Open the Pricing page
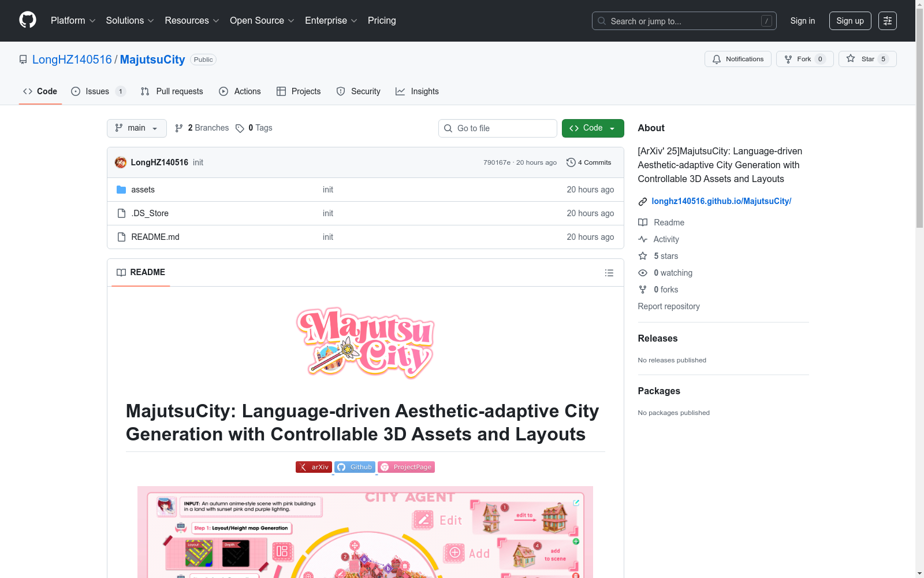Image resolution: width=924 pixels, height=578 pixels. tap(382, 21)
